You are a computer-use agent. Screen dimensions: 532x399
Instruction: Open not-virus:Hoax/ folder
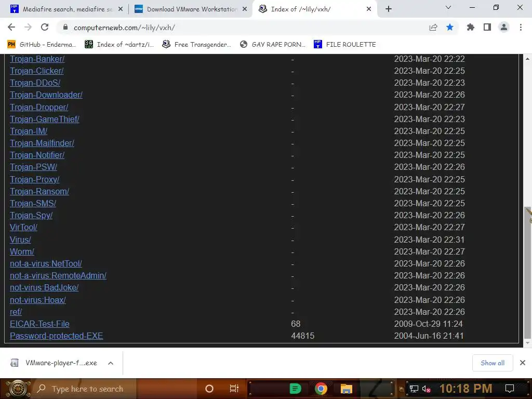38,300
